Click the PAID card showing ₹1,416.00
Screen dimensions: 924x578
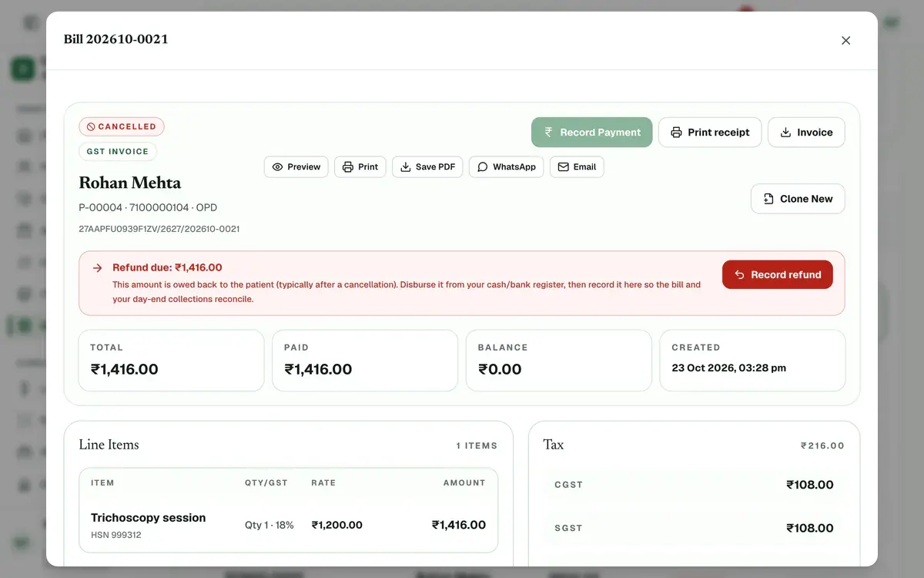tap(365, 361)
